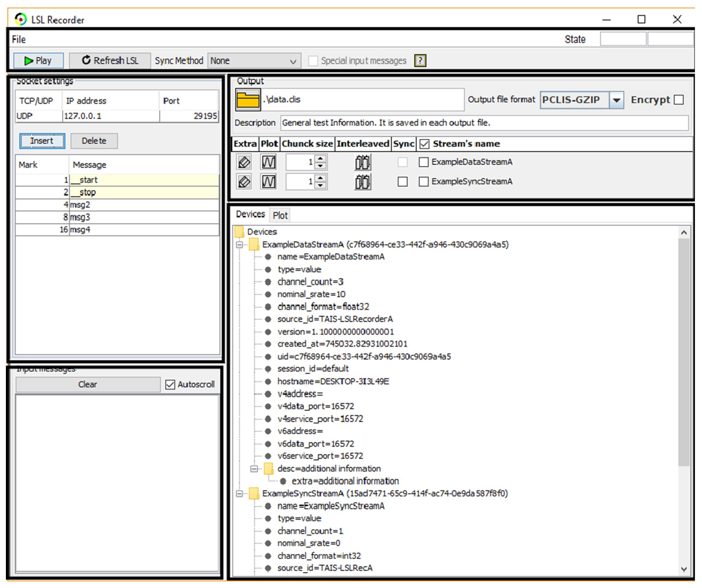Toggle interleaved icon for ExampleDataStreamA
This screenshot has height=588, width=702.
pos(362,162)
